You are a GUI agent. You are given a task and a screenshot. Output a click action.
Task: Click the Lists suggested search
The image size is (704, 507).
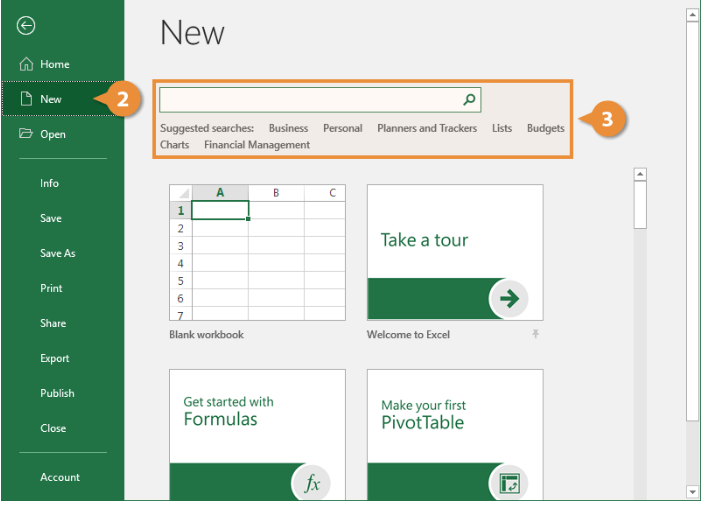502,128
